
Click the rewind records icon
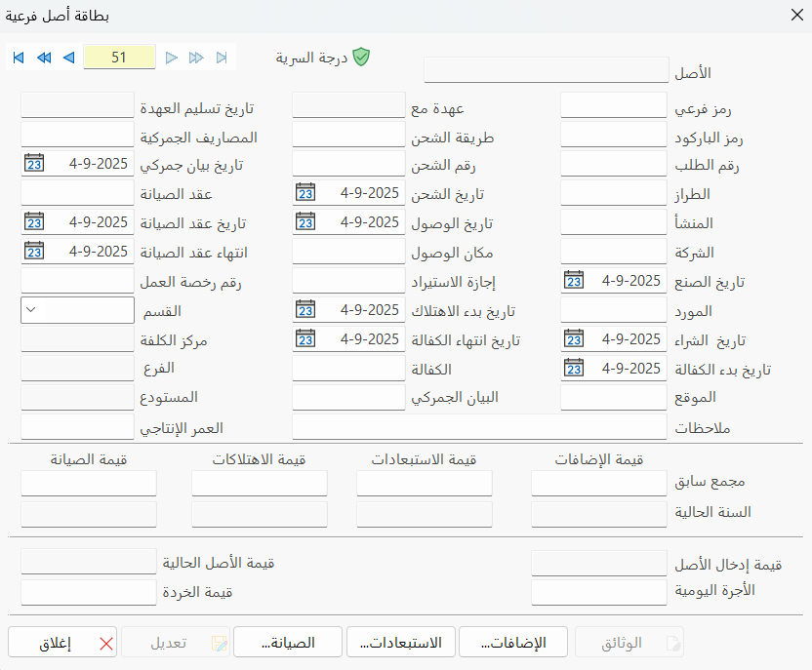pyautogui.click(x=43, y=58)
